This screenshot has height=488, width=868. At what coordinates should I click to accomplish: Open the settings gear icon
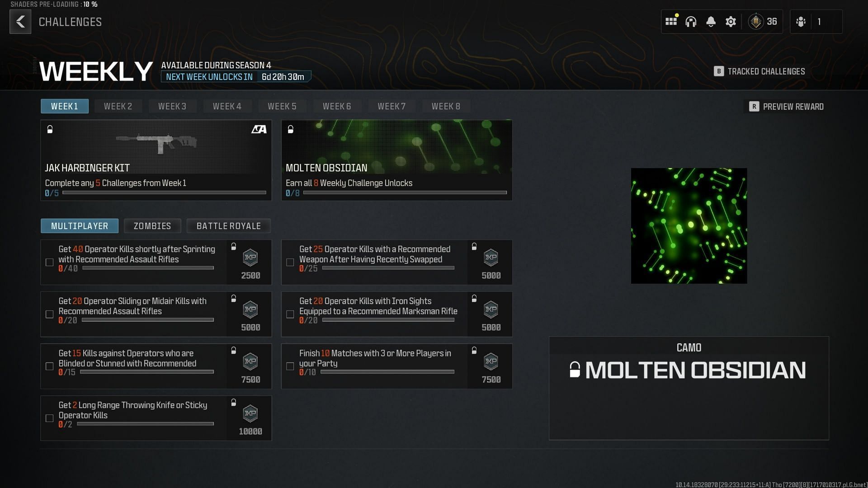[731, 22]
